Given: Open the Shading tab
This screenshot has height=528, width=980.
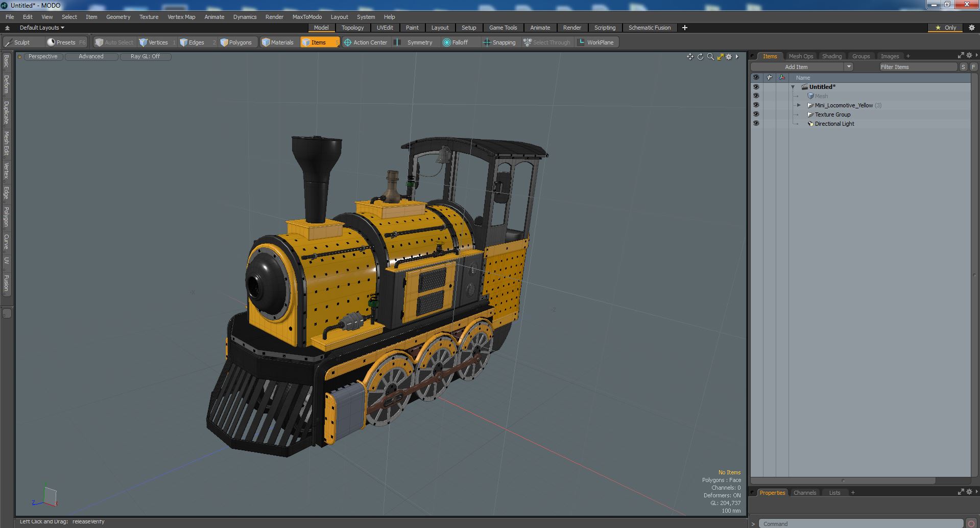Looking at the screenshot, I should 832,56.
